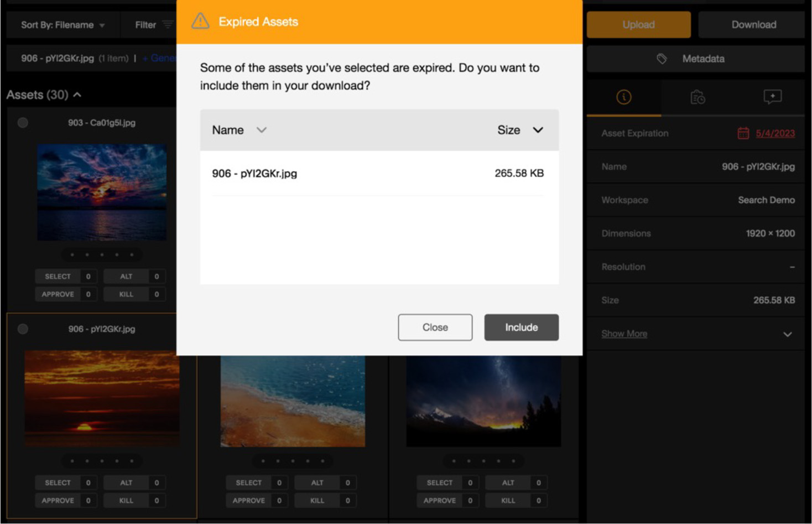Click the Download button

click(x=753, y=24)
